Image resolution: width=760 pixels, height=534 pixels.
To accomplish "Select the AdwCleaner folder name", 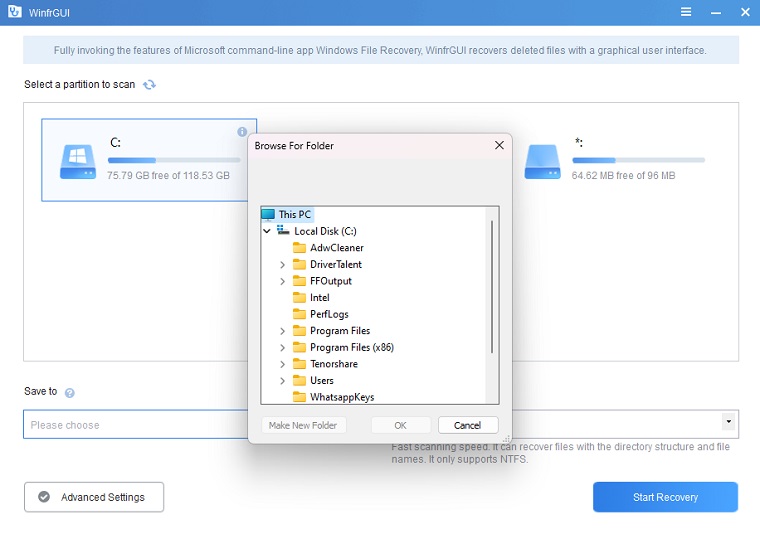I will tap(337, 248).
